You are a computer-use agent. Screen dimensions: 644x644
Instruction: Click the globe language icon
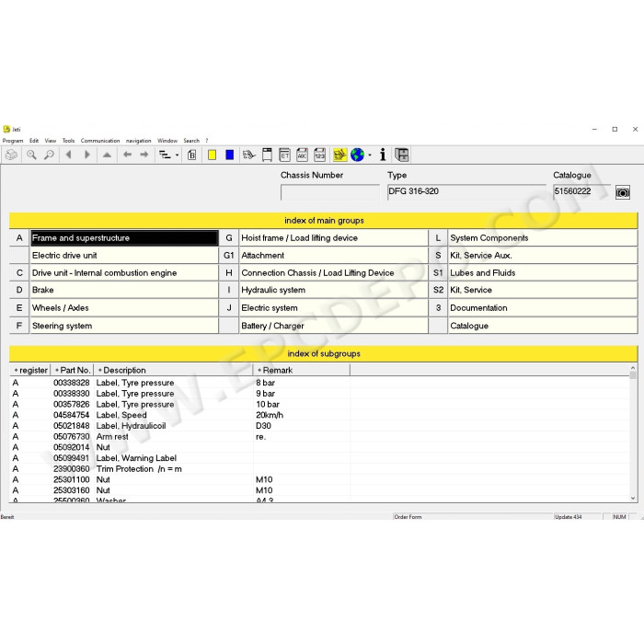tap(357, 155)
